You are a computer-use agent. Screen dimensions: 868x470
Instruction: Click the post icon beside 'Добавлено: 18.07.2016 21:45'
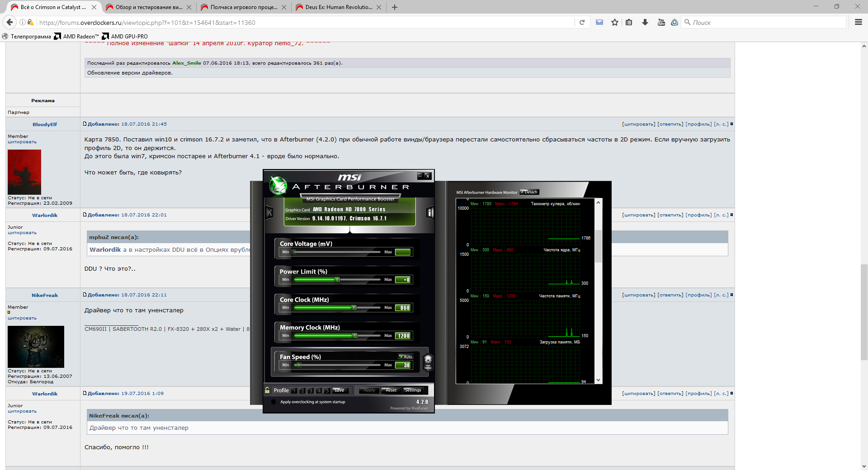coord(85,124)
